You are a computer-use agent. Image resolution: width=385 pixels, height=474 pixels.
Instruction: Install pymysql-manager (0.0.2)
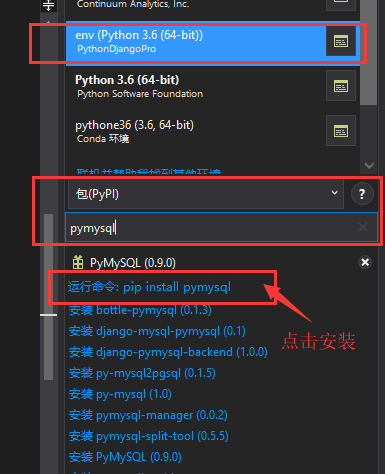[x=148, y=415]
